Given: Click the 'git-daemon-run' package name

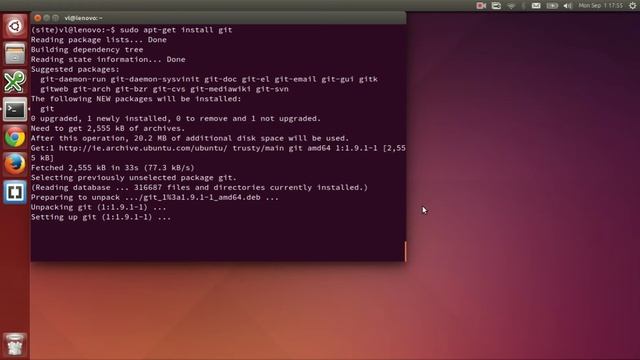Looking at the screenshot, I should pos(73,79).
